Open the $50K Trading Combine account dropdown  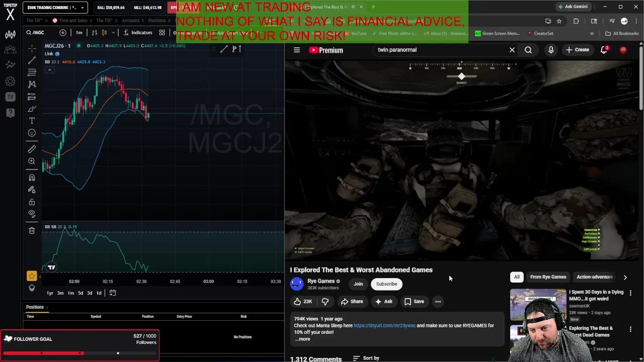(x=55, y=8)
